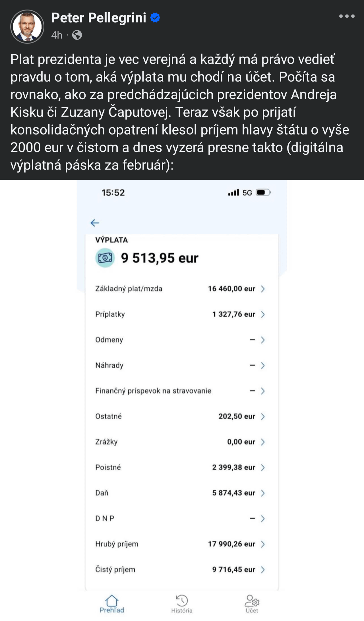This screenshot has width=364, height=621.
Task: Expand the Poistné details chevron
Action: tap(263, 467)
